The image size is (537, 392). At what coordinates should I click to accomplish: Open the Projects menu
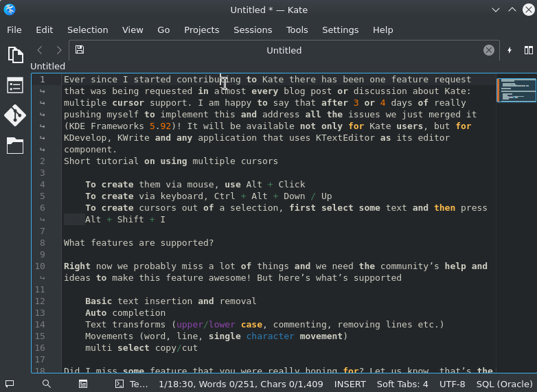[201, 30]
